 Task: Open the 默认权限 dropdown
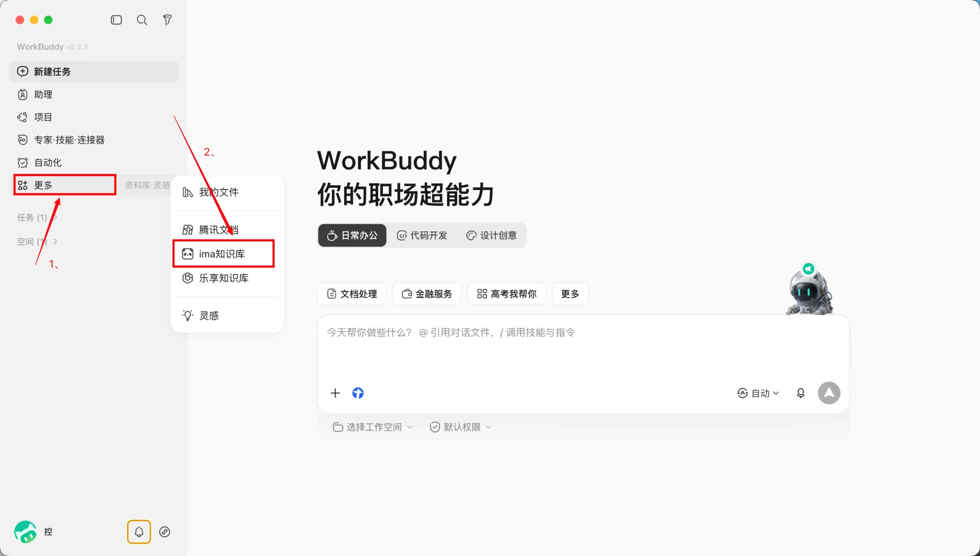click(x=460, y=427)
